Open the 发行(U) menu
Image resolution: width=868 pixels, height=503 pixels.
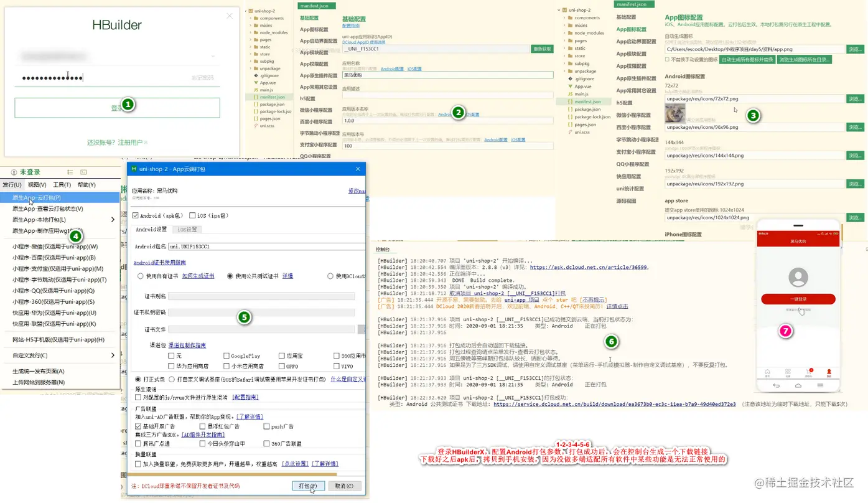[12, 185]
